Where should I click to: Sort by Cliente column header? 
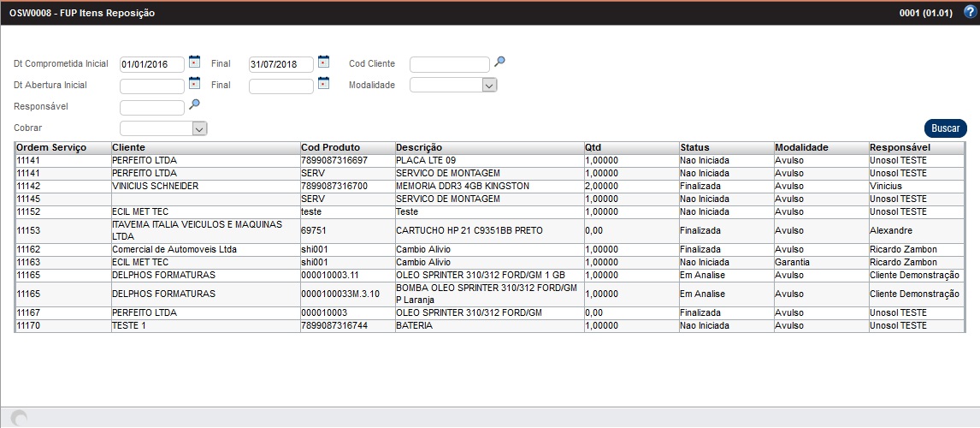[x=128, y=147]
